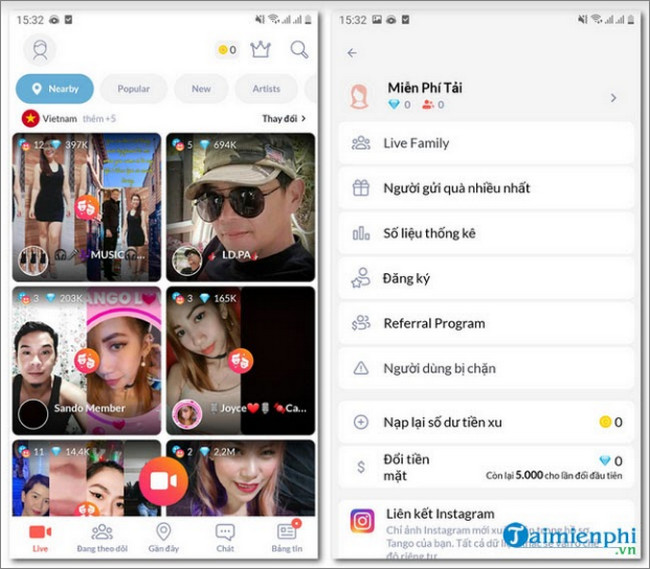The width and height of the screenshot is (650, 569).
Task: Open the LD.PA live stream thumbnail
Action: [240, 207]
